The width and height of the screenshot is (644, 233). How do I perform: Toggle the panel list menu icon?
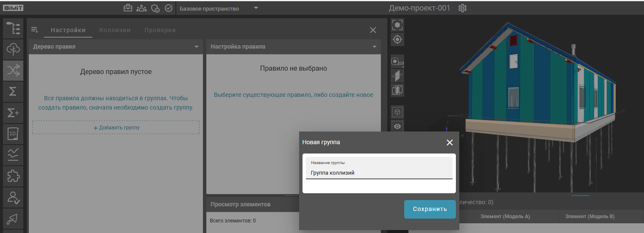pyautogui.click(x=35, y=30)
